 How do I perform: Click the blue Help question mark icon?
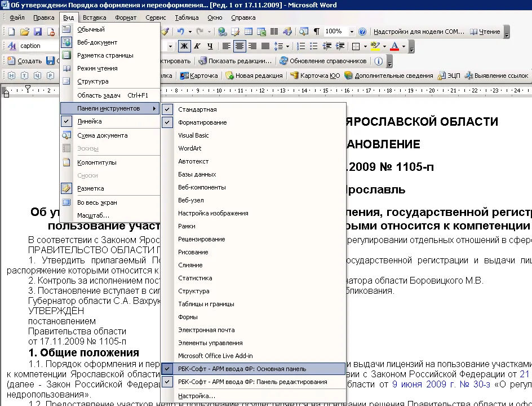[x=362, y=32]
